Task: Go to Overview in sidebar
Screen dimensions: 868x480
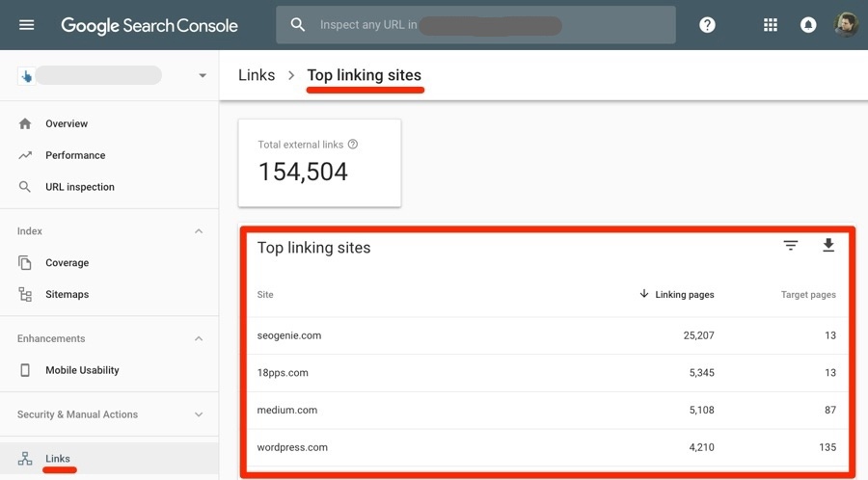Action: 66,123
